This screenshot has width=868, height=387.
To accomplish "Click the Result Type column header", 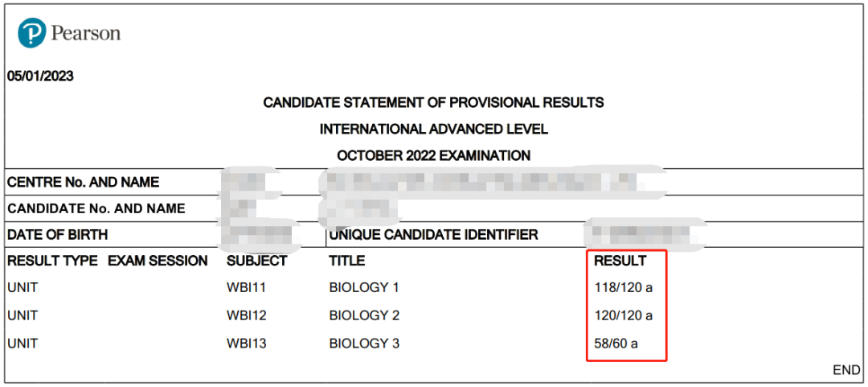I will [52, 261].
